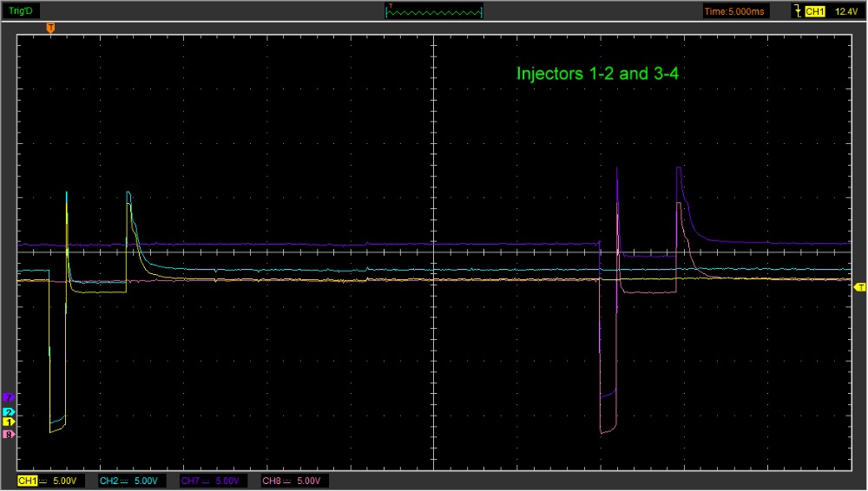Select the CH2 cyan ground level marker
This screenshot has width=868, height=491.
9,411
